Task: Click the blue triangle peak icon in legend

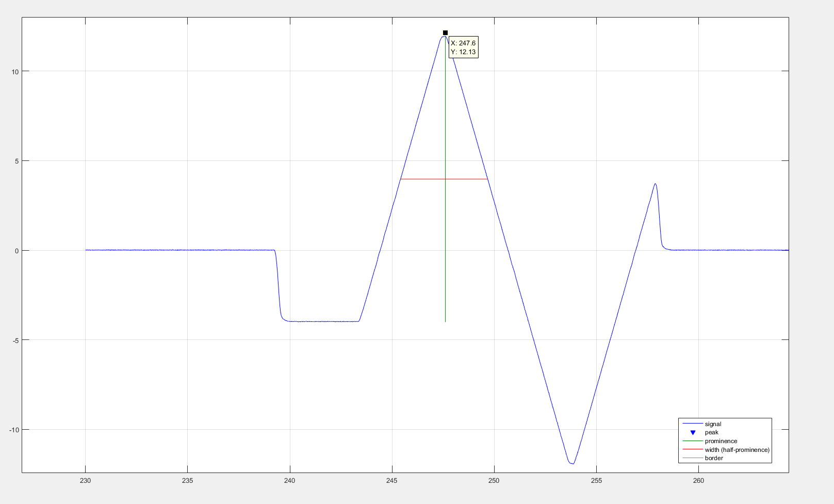Action: point(693,432)
